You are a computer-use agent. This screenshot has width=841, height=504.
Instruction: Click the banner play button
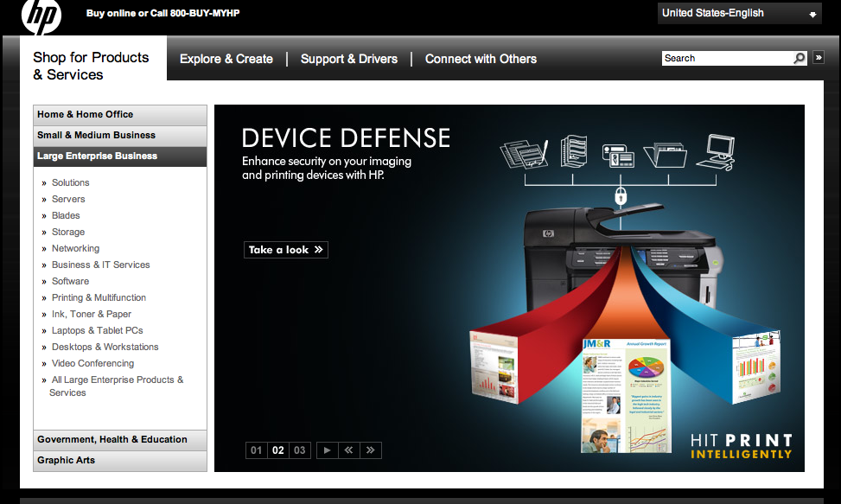tap(328, 450)
